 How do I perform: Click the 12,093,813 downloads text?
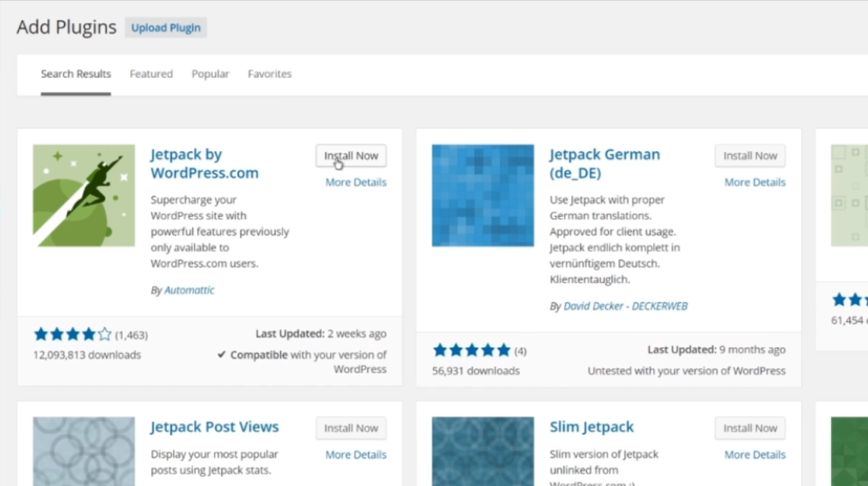[87, 355]
